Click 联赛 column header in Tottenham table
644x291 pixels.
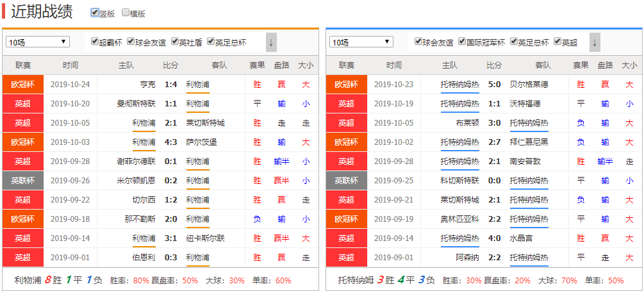pyautogui.click(x=347, y=65)
